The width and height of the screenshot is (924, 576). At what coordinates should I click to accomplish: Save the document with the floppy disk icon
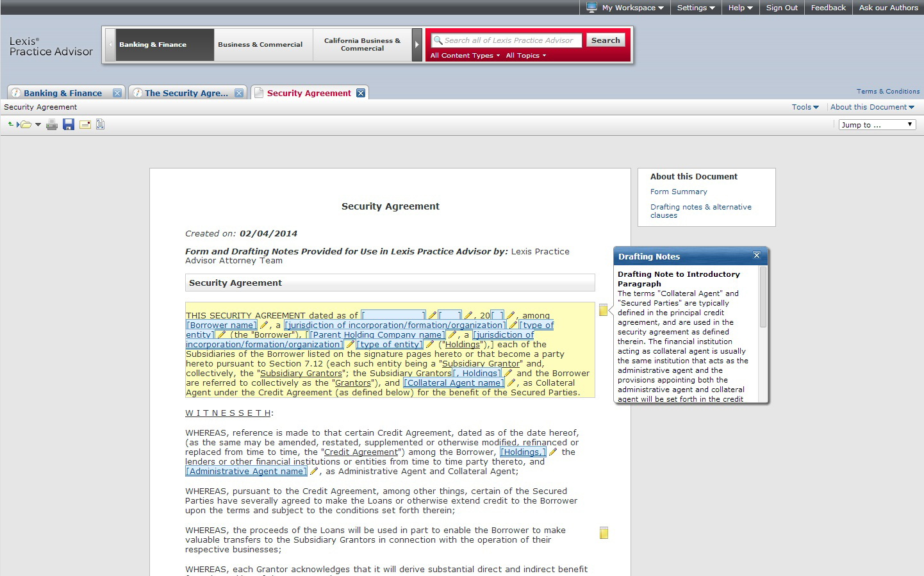coord(69,124)
